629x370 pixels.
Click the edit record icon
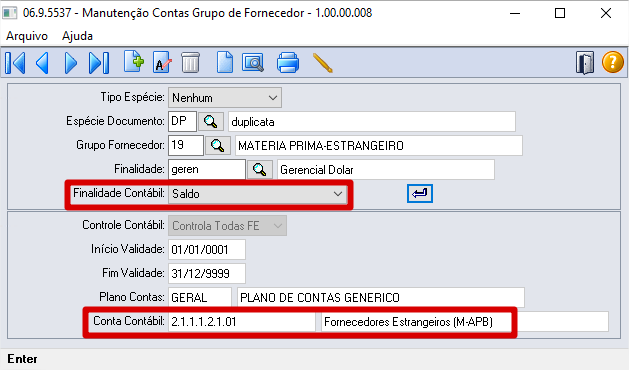(162, 62)
